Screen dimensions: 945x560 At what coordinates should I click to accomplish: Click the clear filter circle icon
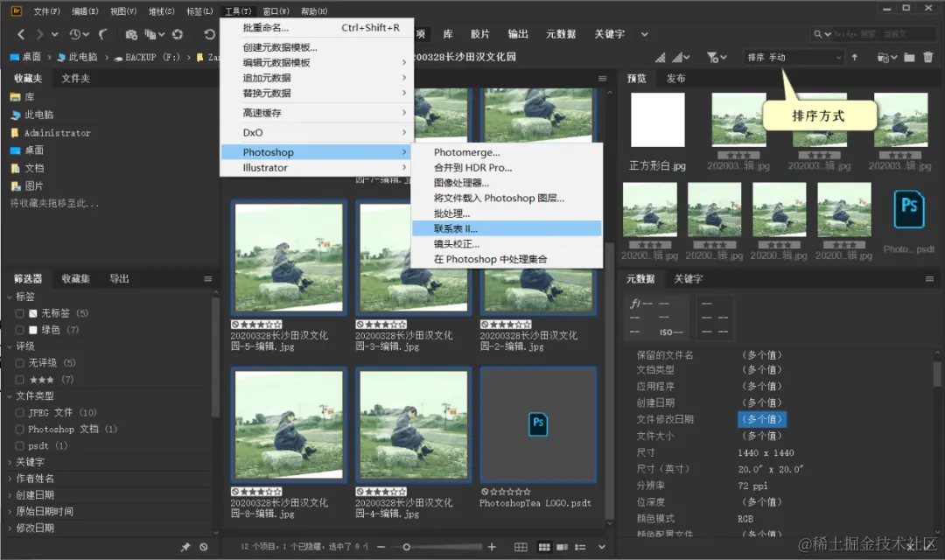tap(204, 547)
